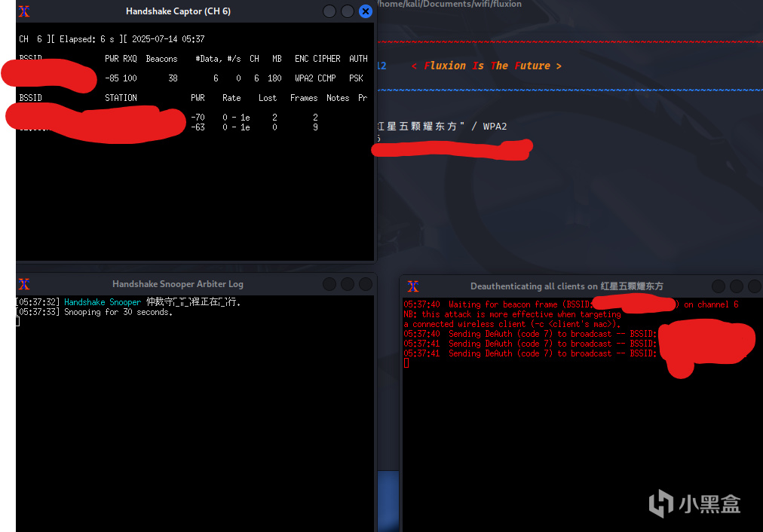The height and width of the screenshot is (532, 763).
Task: Click the 'Lost' column header
Action: click(x=268, y=98)
